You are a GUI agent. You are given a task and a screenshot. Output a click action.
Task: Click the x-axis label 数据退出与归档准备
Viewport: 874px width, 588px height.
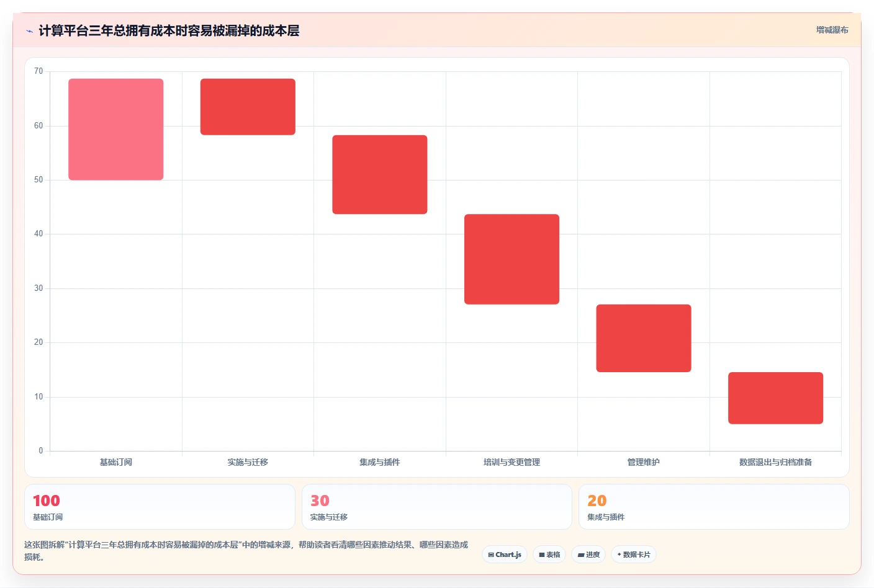tap(775, 462)
